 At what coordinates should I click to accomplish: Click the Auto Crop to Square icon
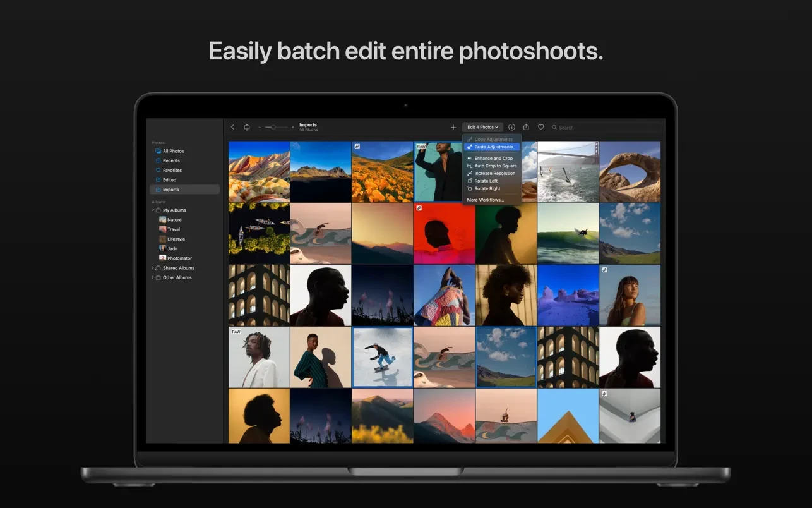click(469, 166)
